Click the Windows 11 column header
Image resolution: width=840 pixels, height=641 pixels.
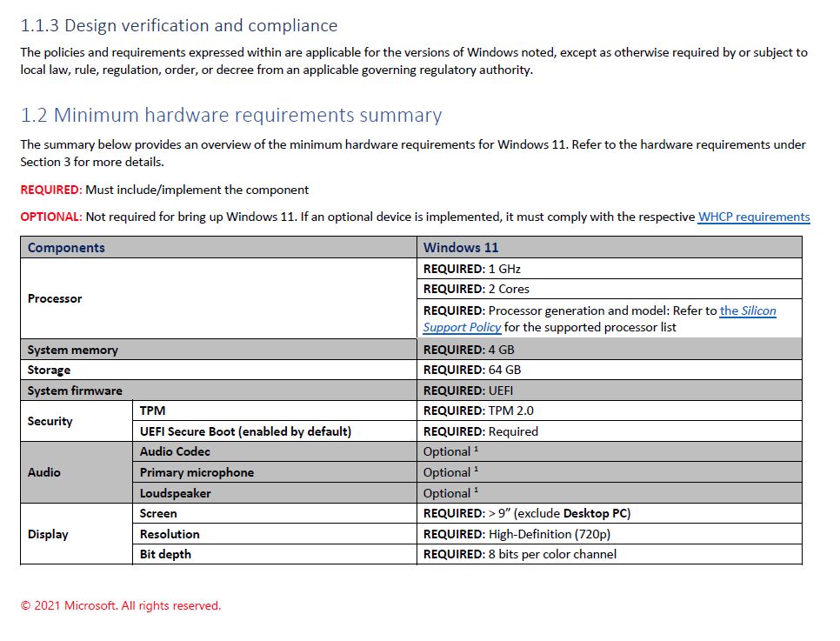coord(609,248)
